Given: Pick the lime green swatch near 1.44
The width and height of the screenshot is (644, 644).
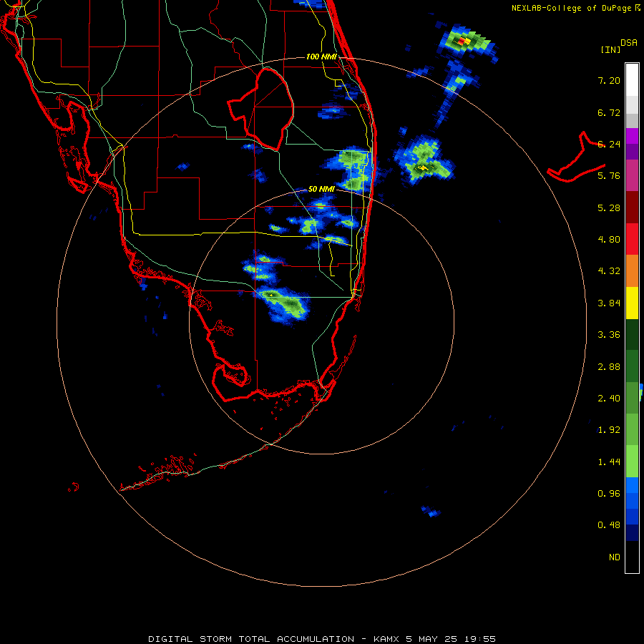Looking at the screenshot, I should tap(632, 462).
